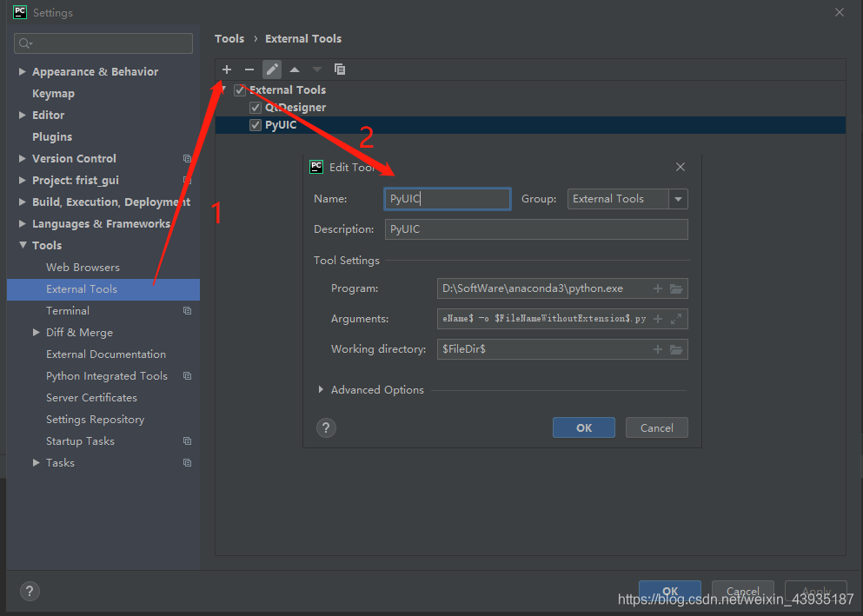
Task: Click Cancel in Edit Tool dialog
Action: click(x=657, y=428)
